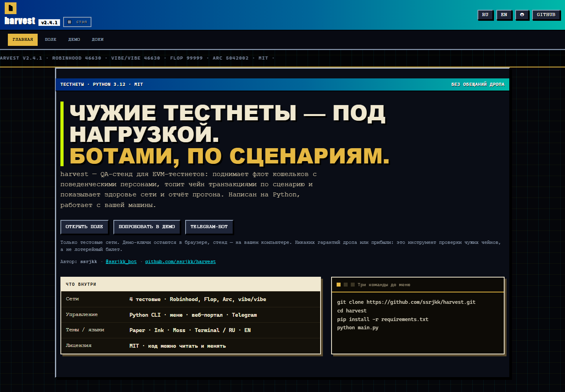
Task: Follow the @ssrjkk_bot link
Action: pos(121,261)
